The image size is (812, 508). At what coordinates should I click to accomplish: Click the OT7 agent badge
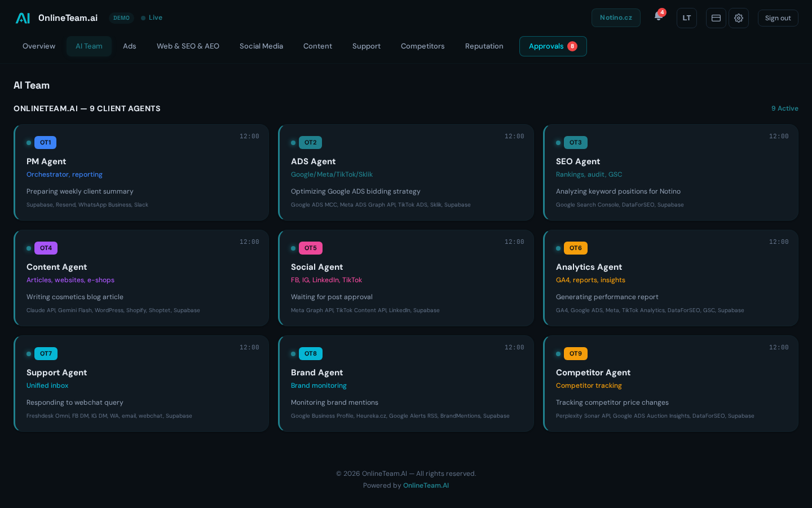click(x=46, y=354)
